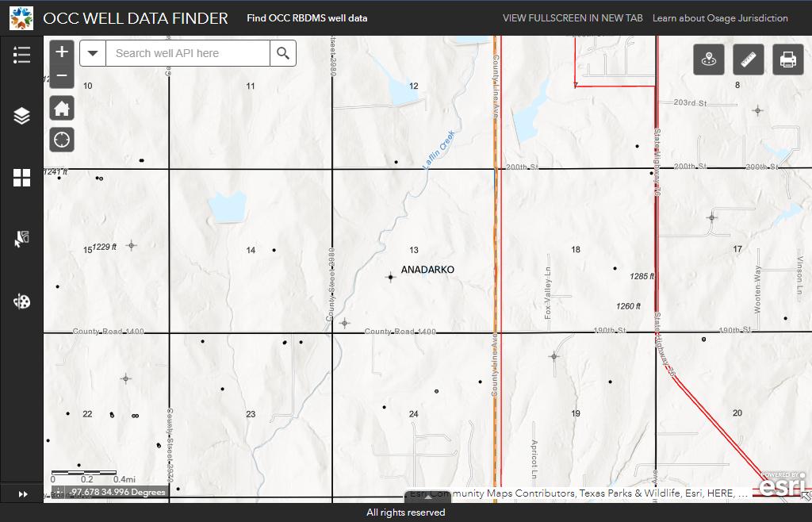Open the Layer List stacked-layers icon
This screenshot has width=812, height=522.
tap(21, 116)
